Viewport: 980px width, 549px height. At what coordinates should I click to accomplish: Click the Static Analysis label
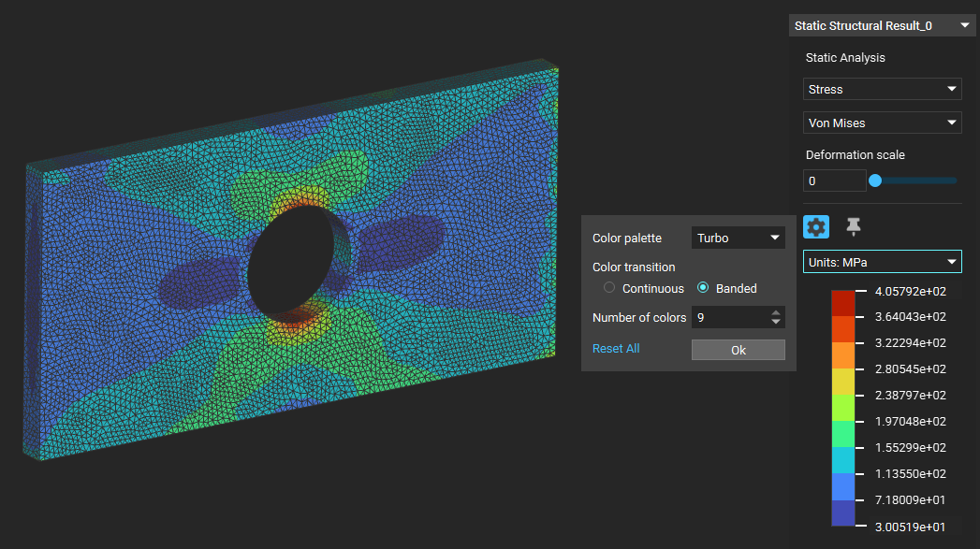(845, 57)
